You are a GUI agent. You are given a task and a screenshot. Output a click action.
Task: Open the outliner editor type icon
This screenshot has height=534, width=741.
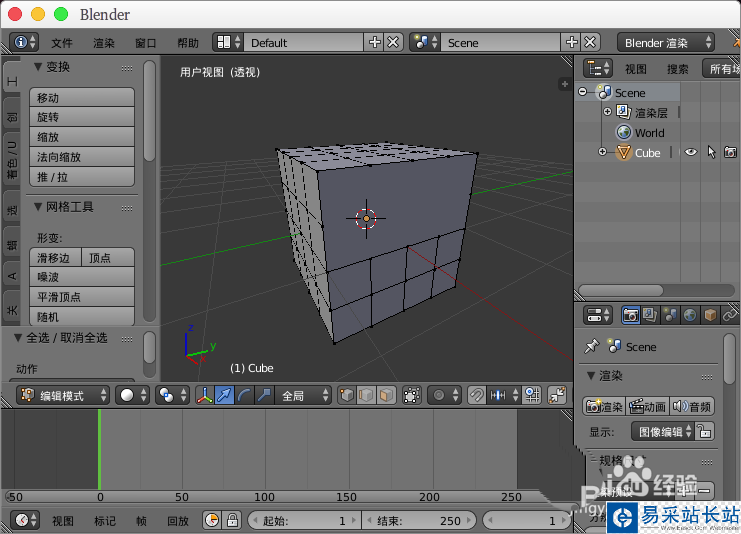[x=598, y=69]
